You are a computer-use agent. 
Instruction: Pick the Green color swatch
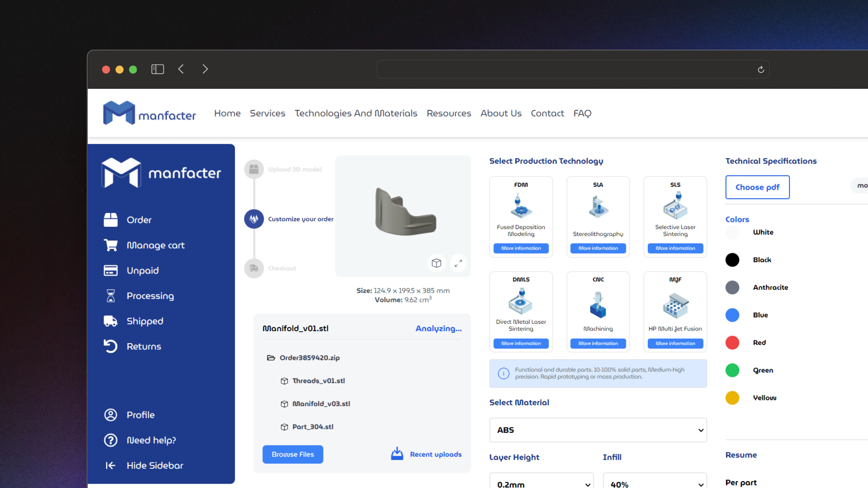[x=732, y=370]
